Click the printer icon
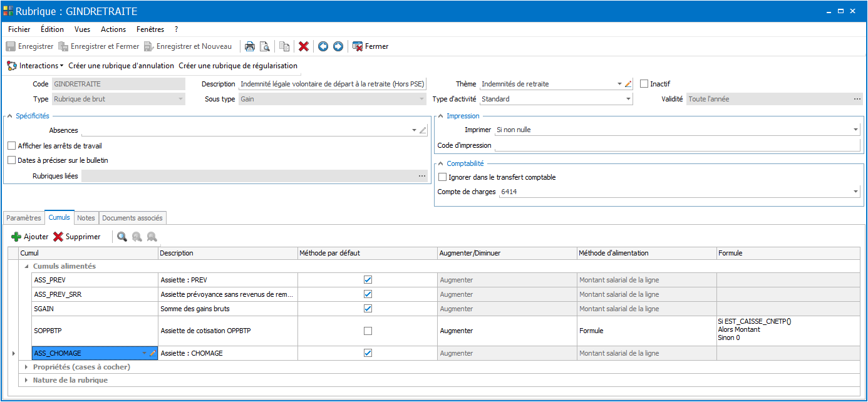Viewport: 868px width, 402px height. coord(250,46)
